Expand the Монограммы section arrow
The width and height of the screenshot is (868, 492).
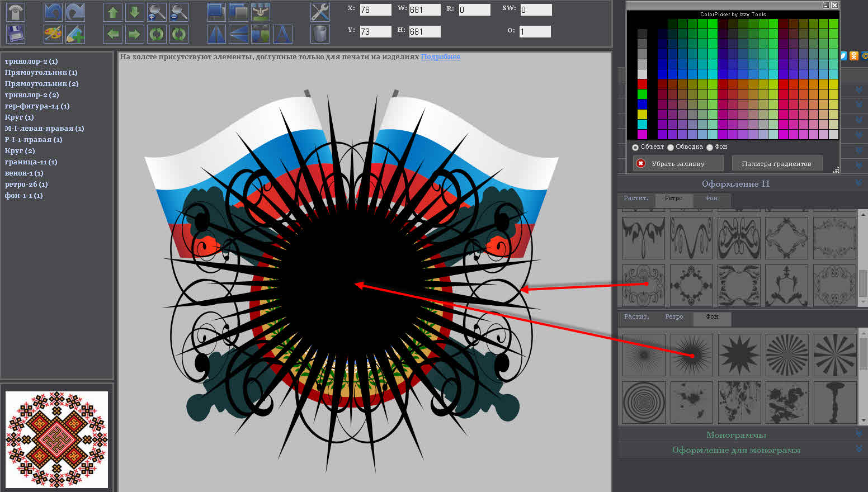coord(859,434)
